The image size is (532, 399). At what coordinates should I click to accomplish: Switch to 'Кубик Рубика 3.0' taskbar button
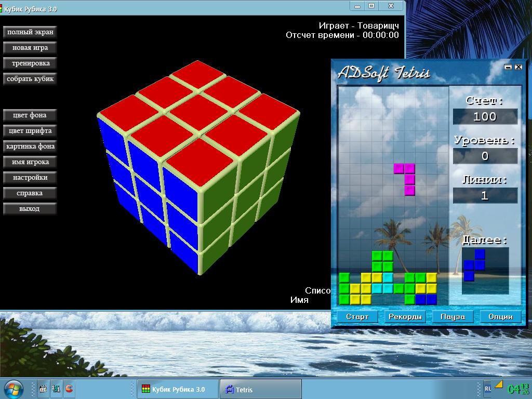(177, 389)
